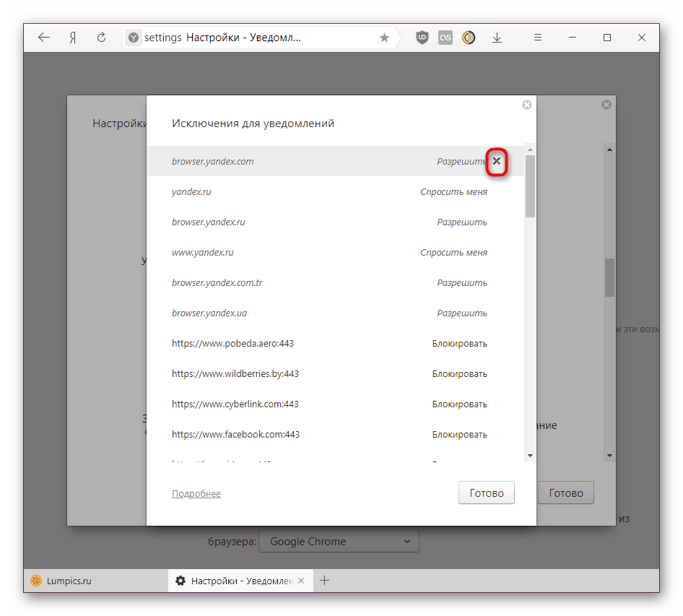Open the Google Chrome browser dropdown
Screen dimensions: 683x616
click(x=339, y=541)
